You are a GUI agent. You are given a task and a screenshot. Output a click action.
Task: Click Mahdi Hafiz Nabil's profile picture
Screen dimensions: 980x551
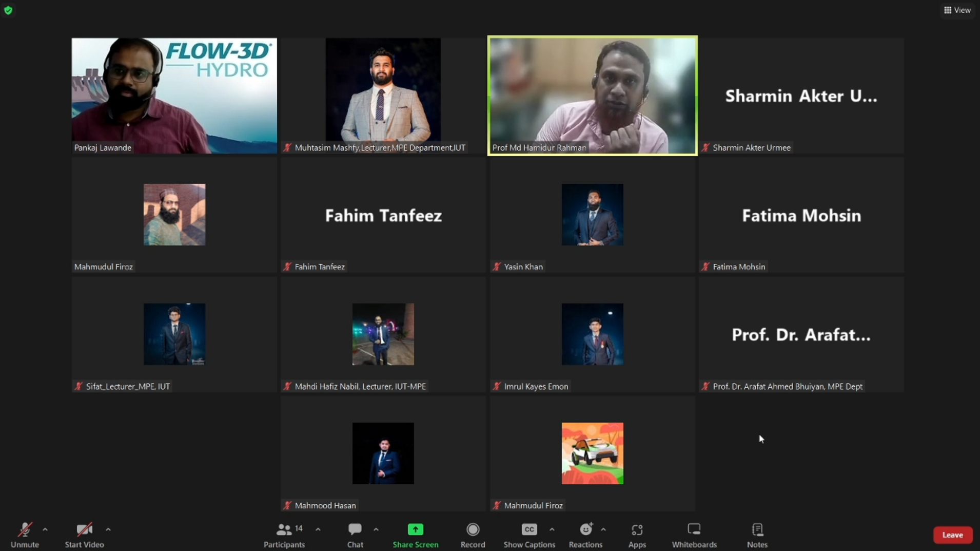point(383,334)
